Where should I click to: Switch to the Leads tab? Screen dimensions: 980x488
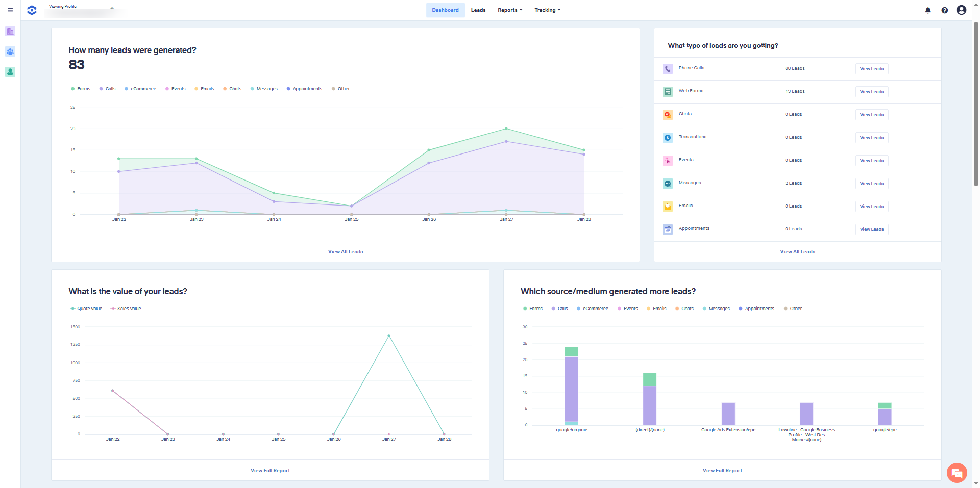pyautogui.click(x=478, y=10)
